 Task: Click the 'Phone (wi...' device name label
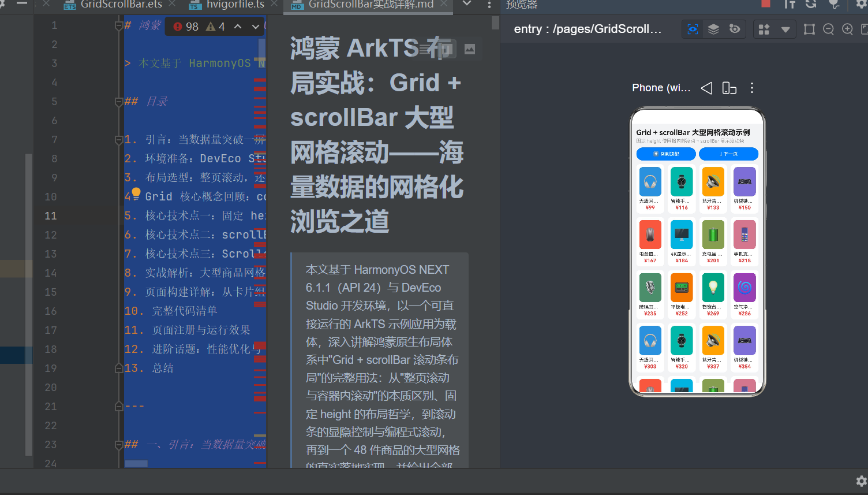(661, 88)
